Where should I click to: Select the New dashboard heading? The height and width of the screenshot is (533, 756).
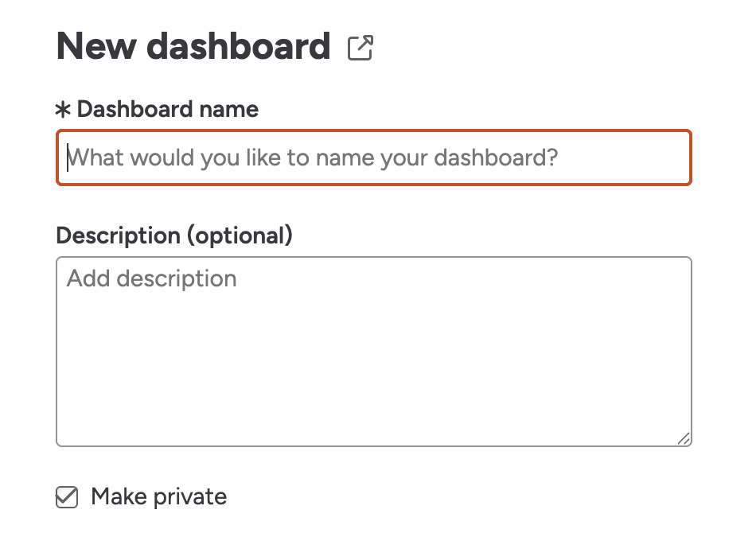(193, 47)
